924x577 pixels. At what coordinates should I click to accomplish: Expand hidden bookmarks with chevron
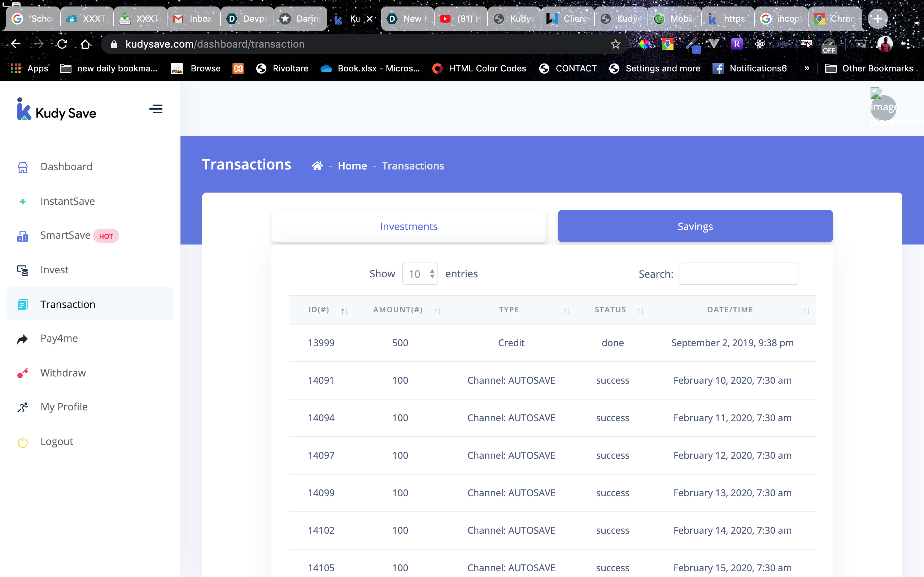tap(806, 68)
